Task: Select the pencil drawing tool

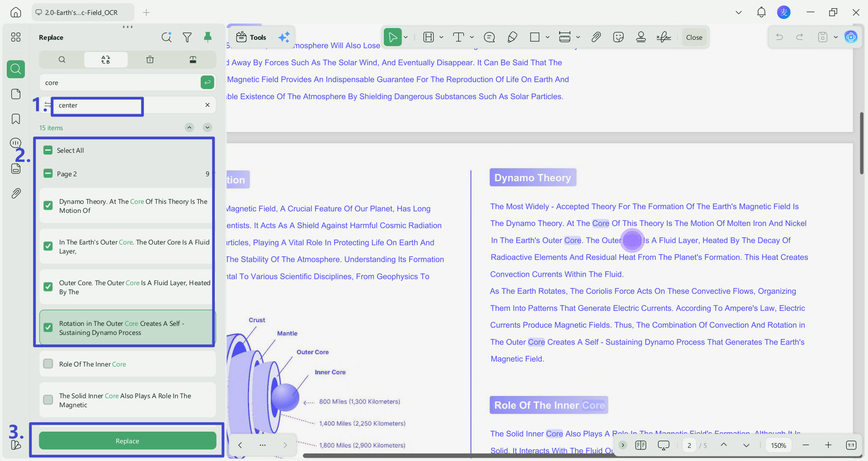Action: click(512, 37)
